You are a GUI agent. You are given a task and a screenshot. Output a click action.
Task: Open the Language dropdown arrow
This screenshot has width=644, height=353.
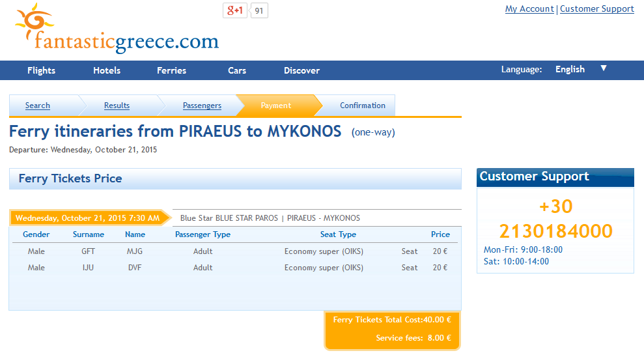[x=604, y=68]
